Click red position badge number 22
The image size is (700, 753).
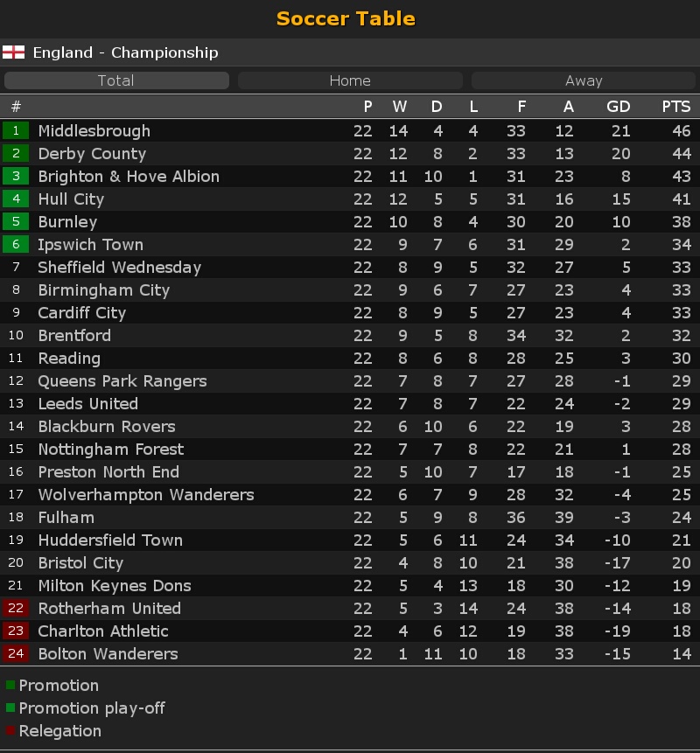click(x=16, y=608)
